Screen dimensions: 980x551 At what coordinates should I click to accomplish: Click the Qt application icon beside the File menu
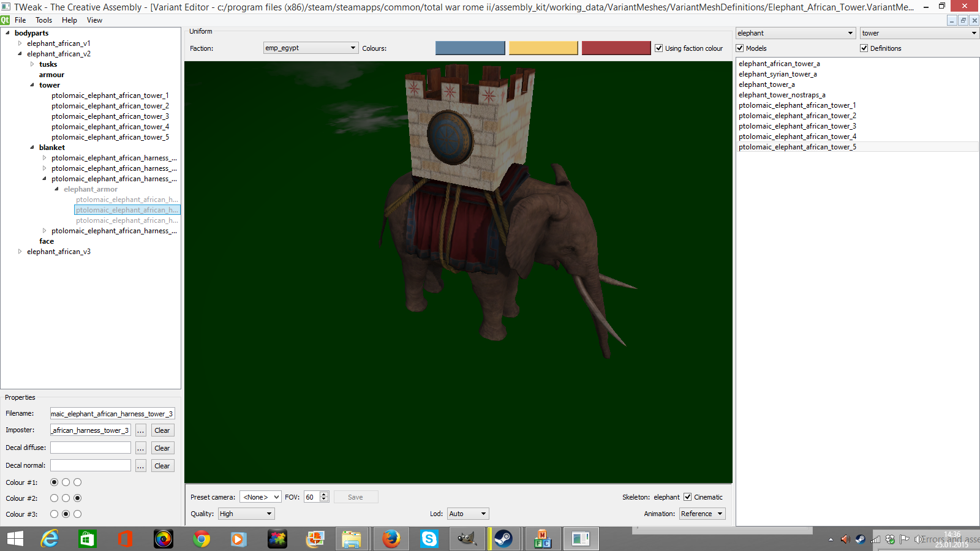(6, 20)
